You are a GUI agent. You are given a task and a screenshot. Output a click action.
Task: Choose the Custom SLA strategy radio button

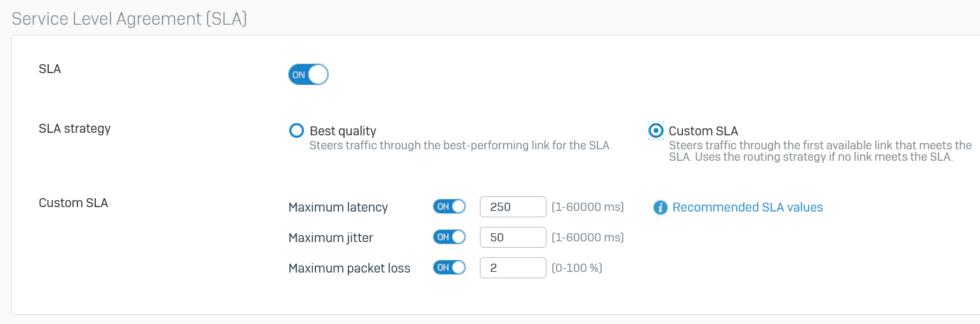coord(656,131)
